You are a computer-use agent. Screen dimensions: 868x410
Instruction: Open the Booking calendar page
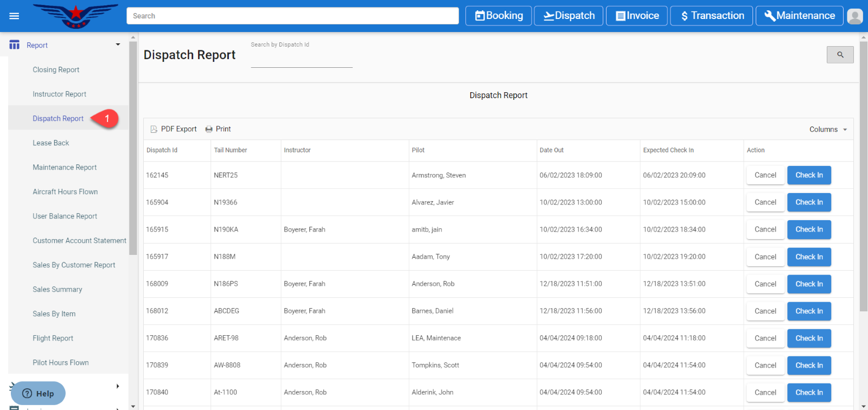[x=499, y=16]
